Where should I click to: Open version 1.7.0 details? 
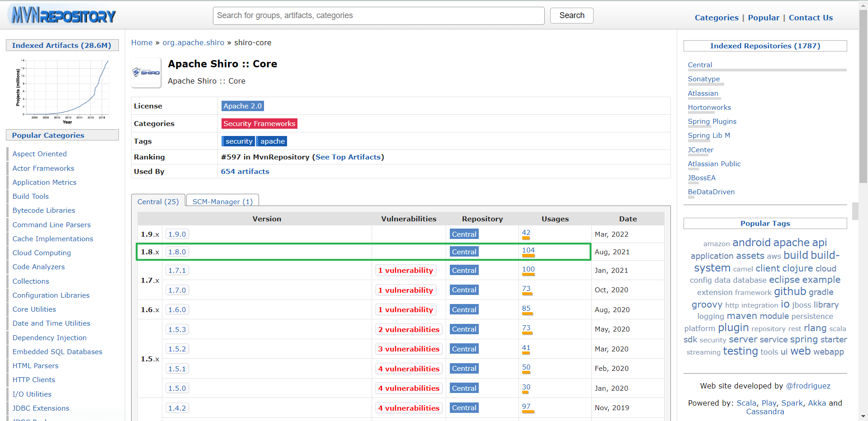coord(177,290)
